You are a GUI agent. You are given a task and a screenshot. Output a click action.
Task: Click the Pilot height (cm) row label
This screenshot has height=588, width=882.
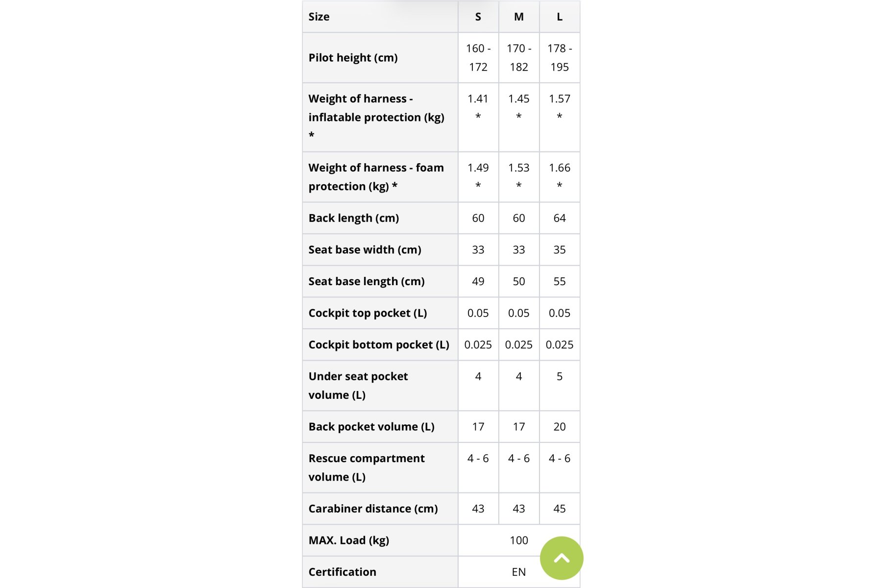coord(353,58)
